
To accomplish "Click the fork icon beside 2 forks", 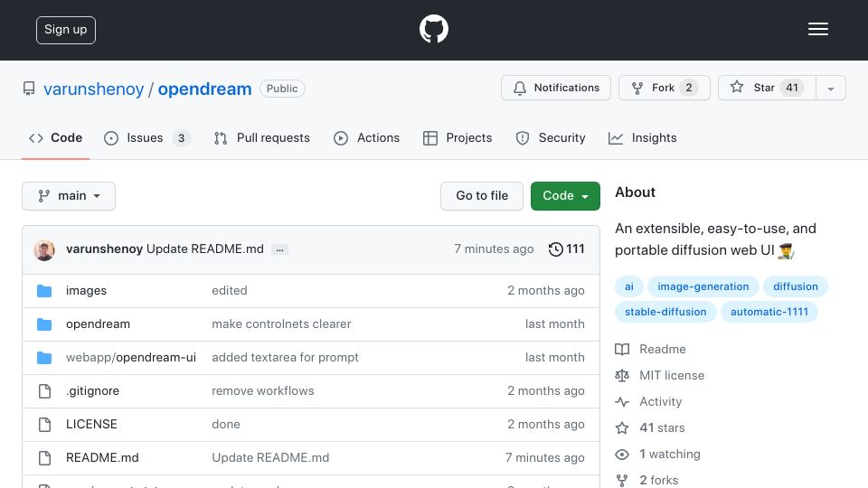I will 622,480.
